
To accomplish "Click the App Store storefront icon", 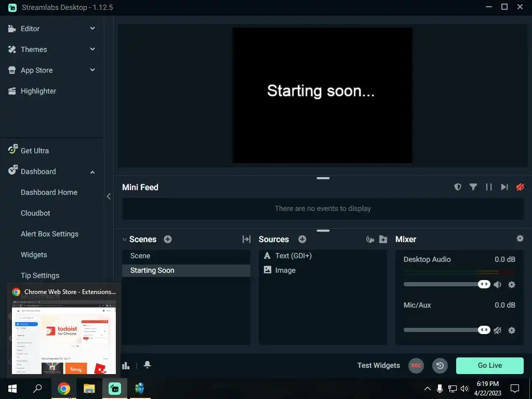I will tap(12, 70).
